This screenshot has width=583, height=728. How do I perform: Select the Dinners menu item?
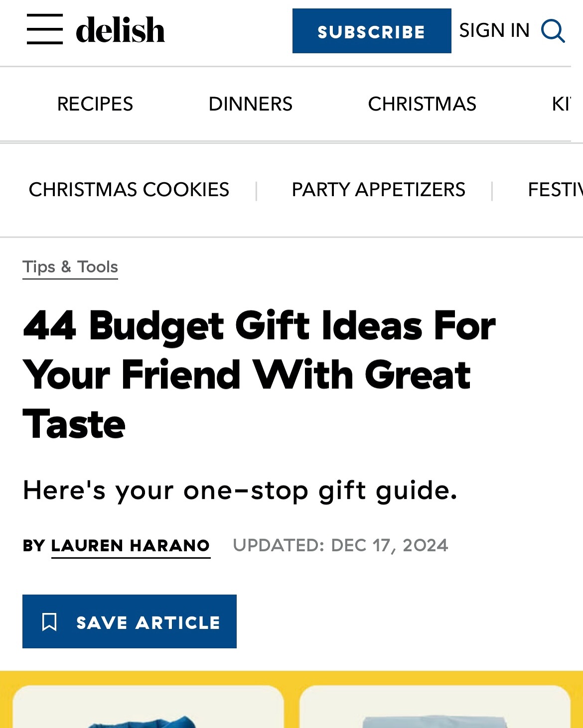click(x=251, y=104)
